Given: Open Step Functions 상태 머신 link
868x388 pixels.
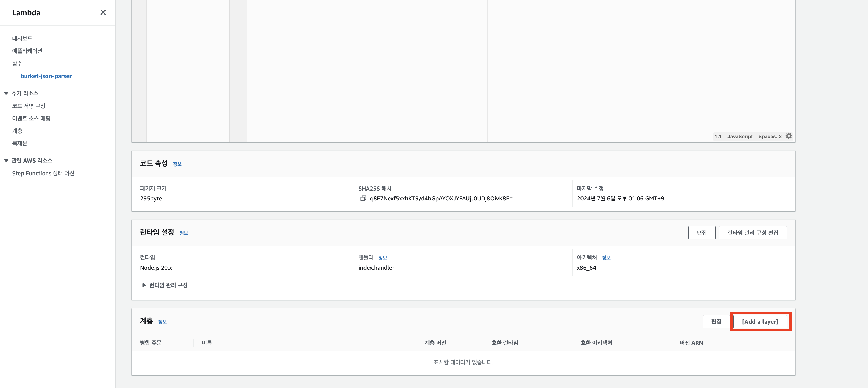Looking at the screenshot, I should click(43, 173).
